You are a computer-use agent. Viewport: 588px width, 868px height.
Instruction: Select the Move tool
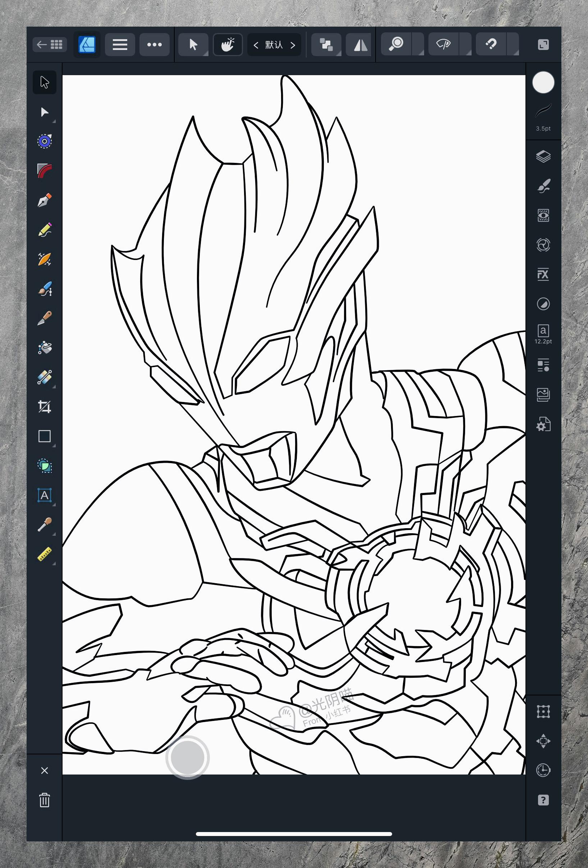pyautogui.click(x=45, y=82)
